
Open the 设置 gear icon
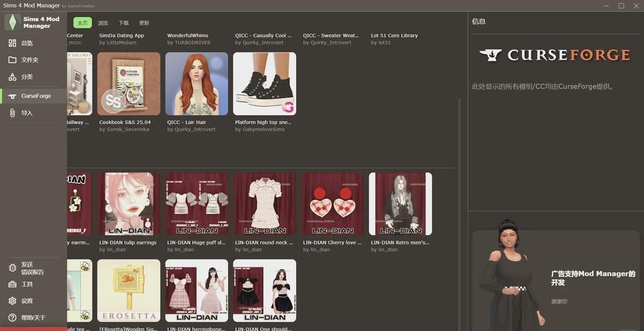(13, 301)
